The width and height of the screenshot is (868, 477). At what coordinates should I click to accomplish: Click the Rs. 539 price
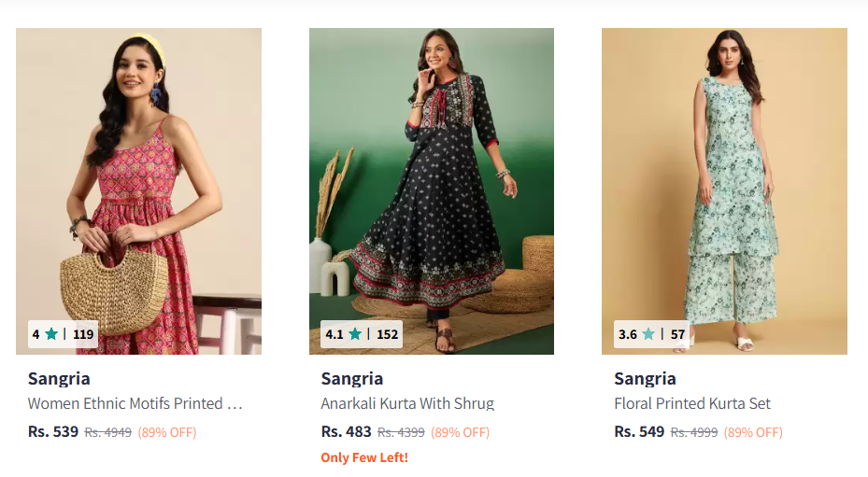pos(53,432)
